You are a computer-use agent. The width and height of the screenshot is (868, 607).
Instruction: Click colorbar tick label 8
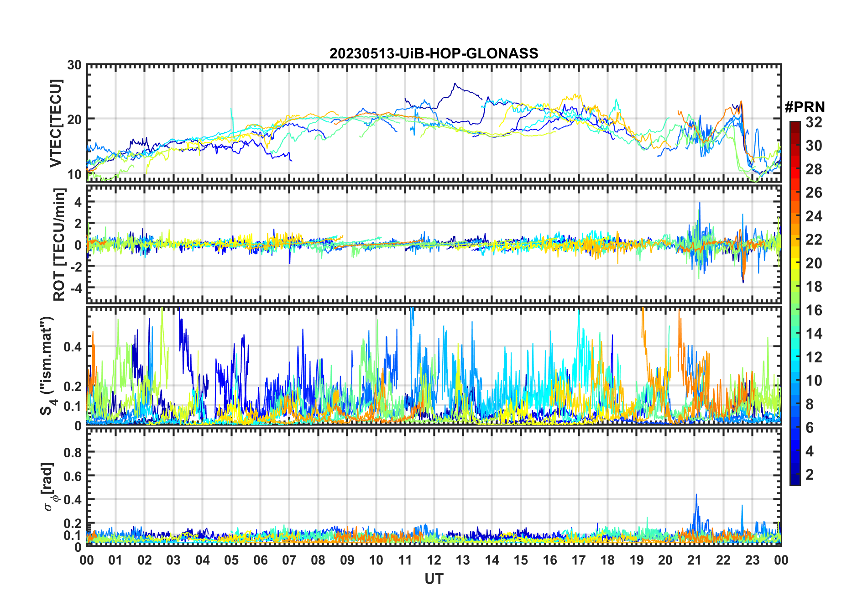coord(810,404)
